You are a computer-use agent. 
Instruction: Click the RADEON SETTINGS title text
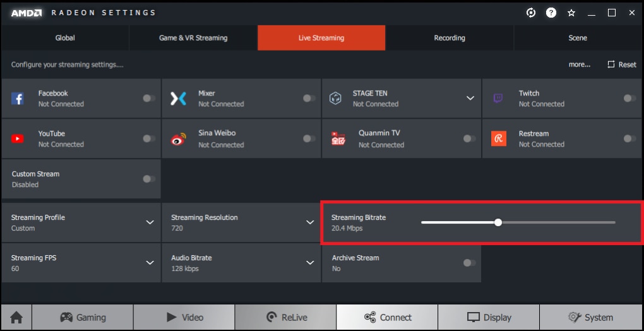(104, 13)
